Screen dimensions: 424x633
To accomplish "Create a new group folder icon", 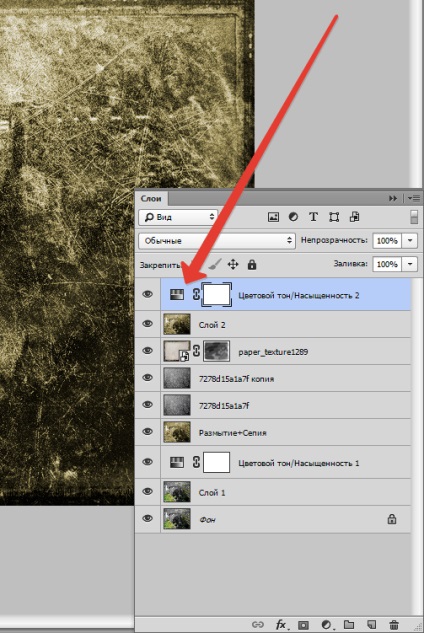I will tap(349, 625).
